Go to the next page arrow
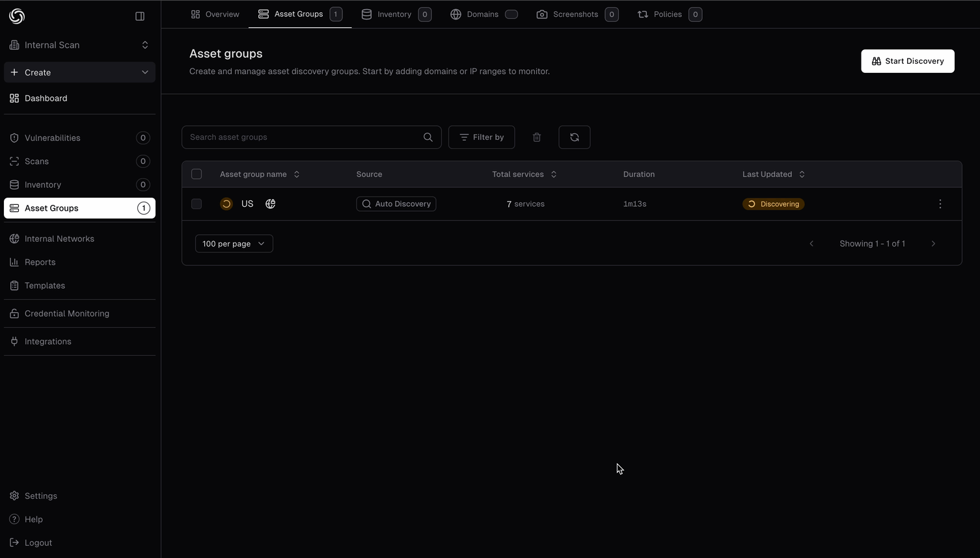This screenshot has height=558, width=980. pos(933,244)
